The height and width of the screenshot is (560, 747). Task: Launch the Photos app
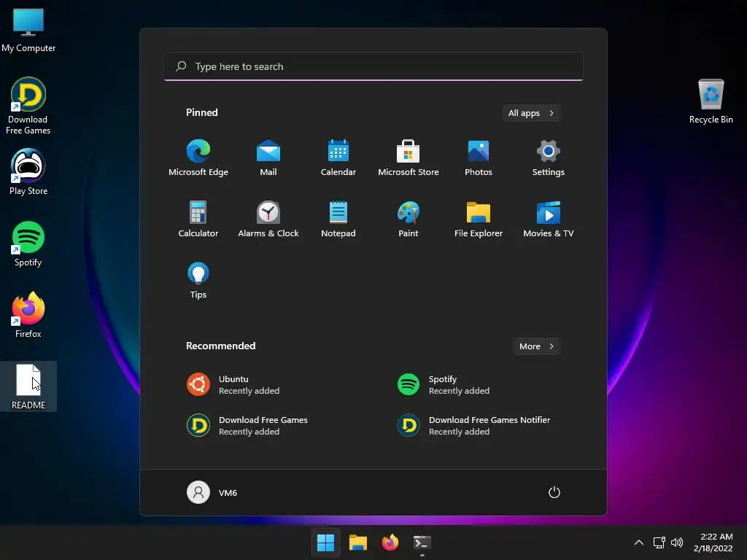tap(479, 158)
